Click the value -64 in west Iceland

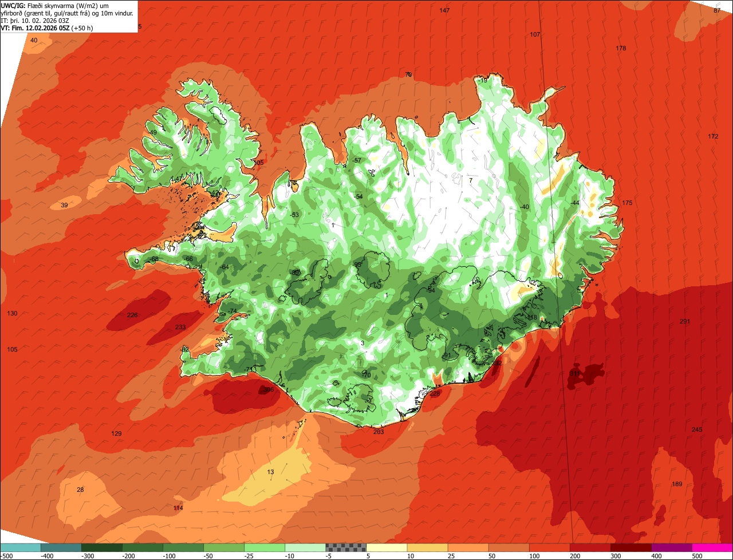click(224, 267)
